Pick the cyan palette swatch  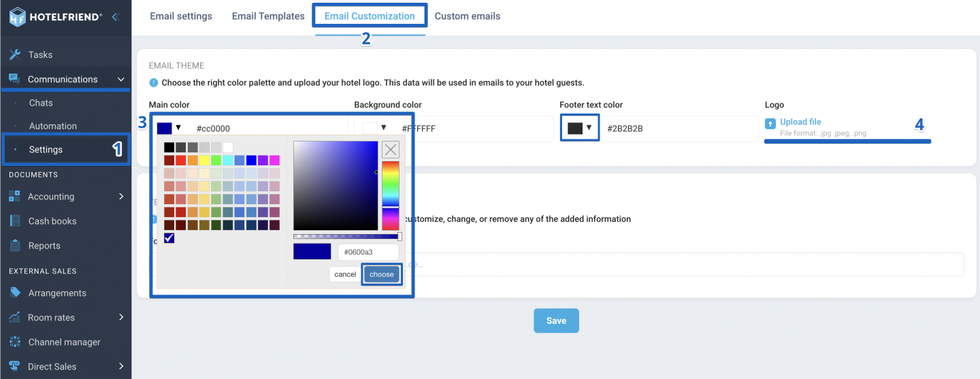coord(228,160)
